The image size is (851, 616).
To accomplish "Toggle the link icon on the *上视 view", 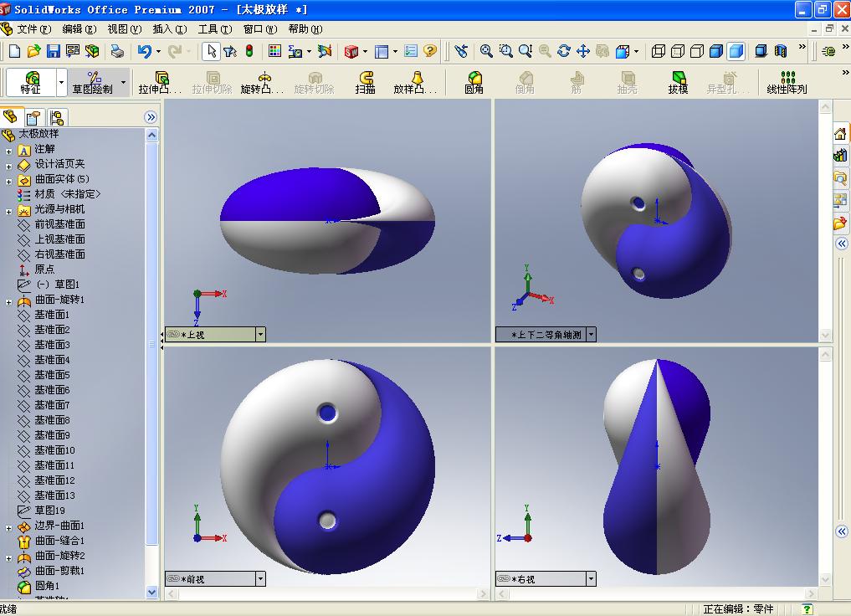I will click(173, 334).
